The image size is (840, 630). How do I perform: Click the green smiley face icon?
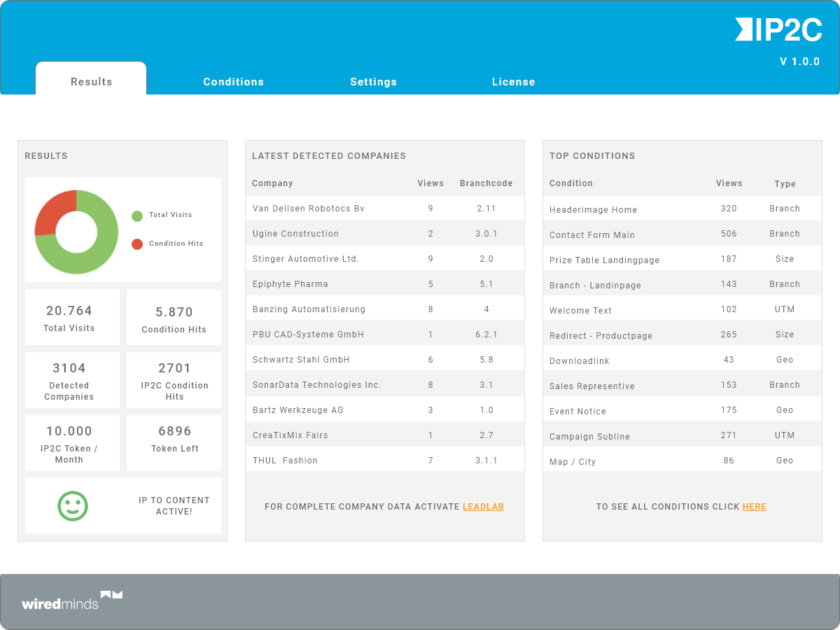click(73, 505)
